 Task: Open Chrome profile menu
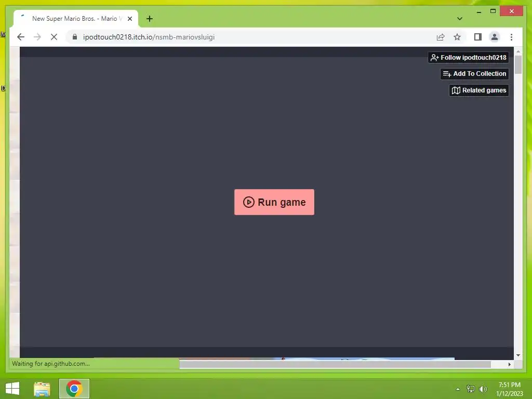[x=495, y=37]
